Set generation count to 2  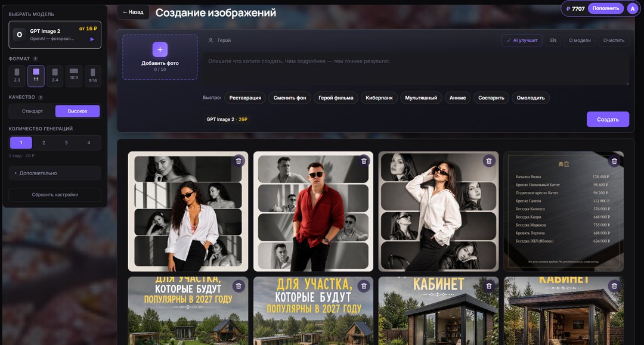point(44,143)
